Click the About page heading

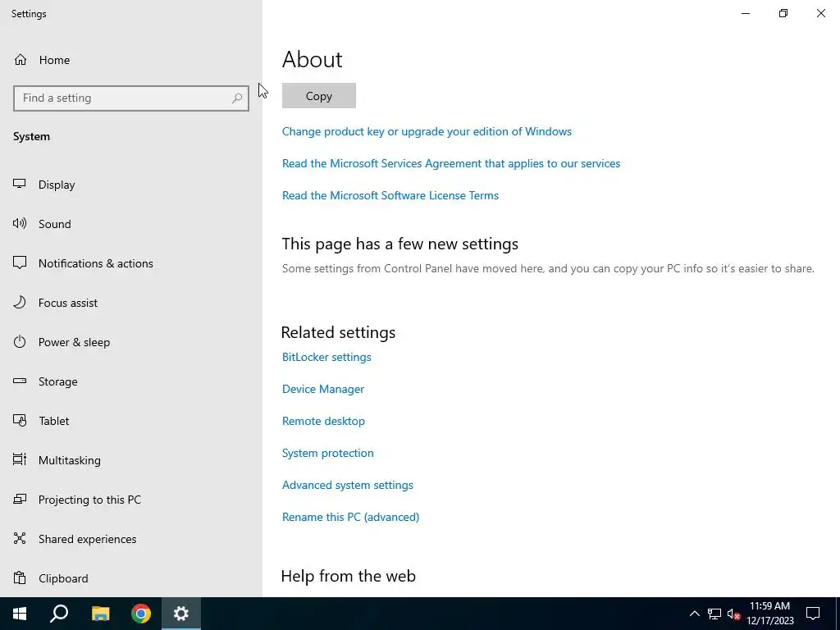pyautogui.click(x=313, y=59)
